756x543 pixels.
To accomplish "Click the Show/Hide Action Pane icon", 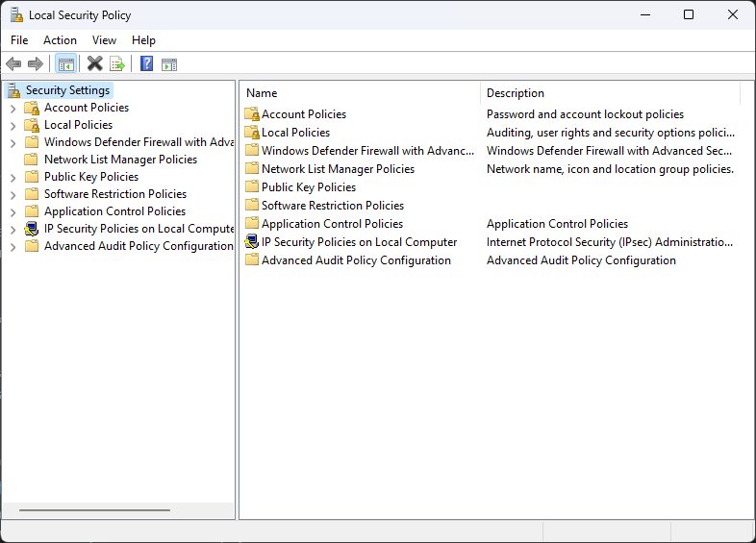I will (x=169, y=64).
